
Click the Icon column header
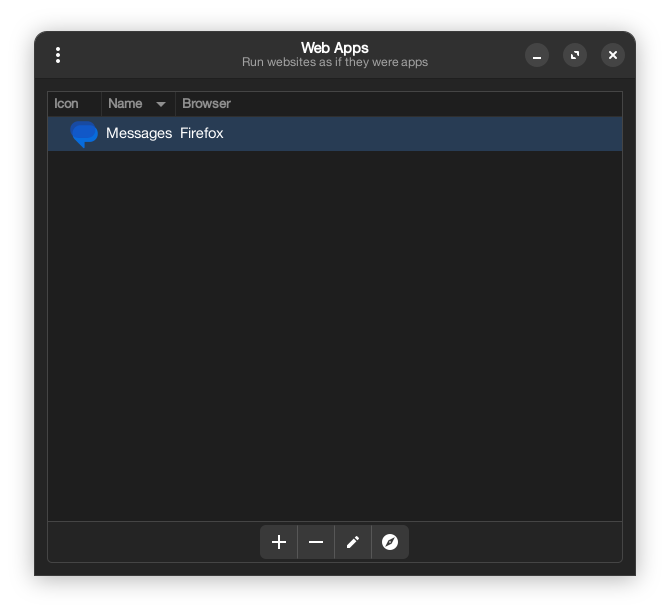pos(74,104)
